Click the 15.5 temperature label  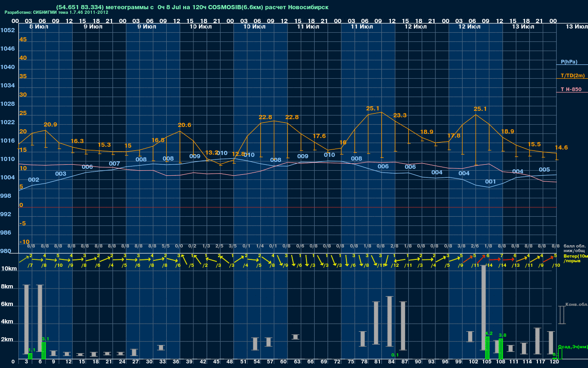(534, 144)
